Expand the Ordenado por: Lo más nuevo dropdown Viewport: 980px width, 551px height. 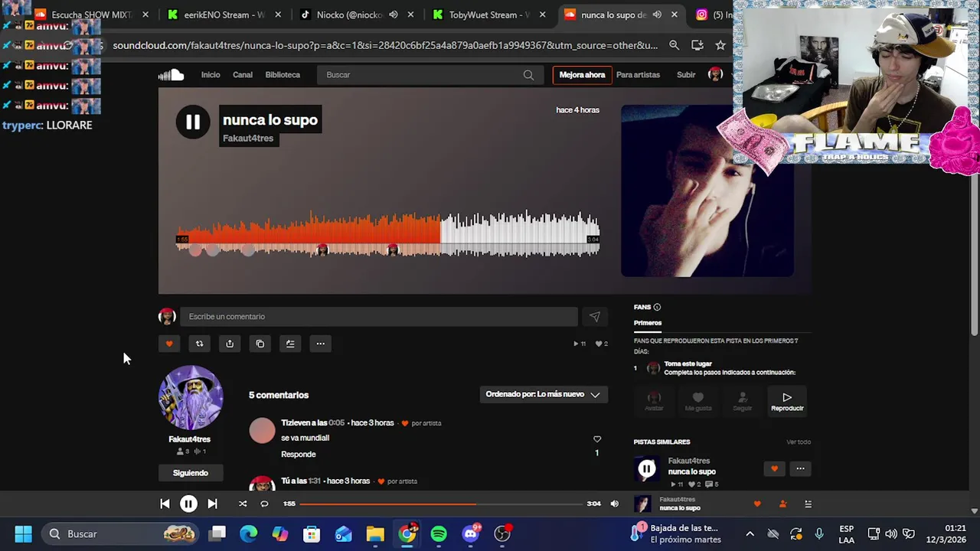click(543, 394)
